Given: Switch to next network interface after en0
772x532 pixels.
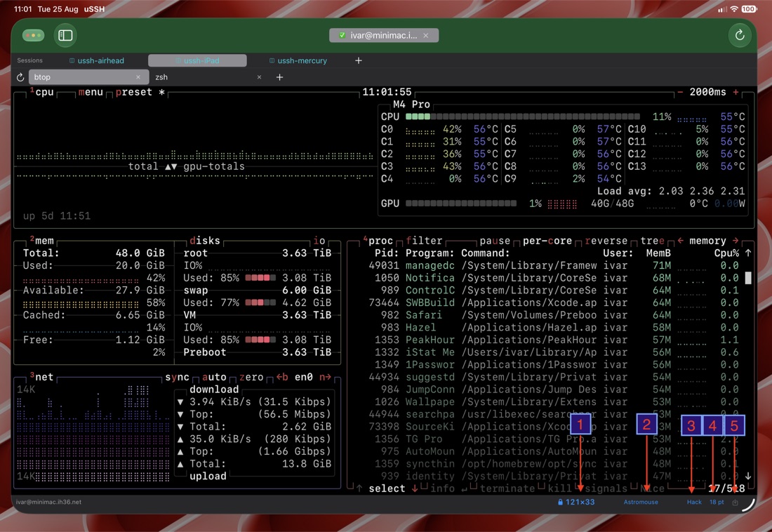Looking at the screenshot, I should click(x=325, y=378).
